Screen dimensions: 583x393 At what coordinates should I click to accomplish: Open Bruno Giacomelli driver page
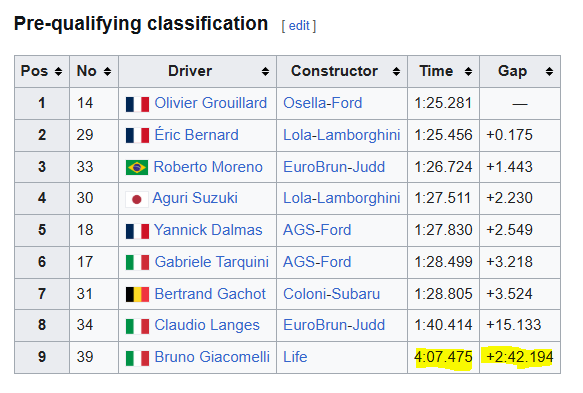[x=212, y=357]
